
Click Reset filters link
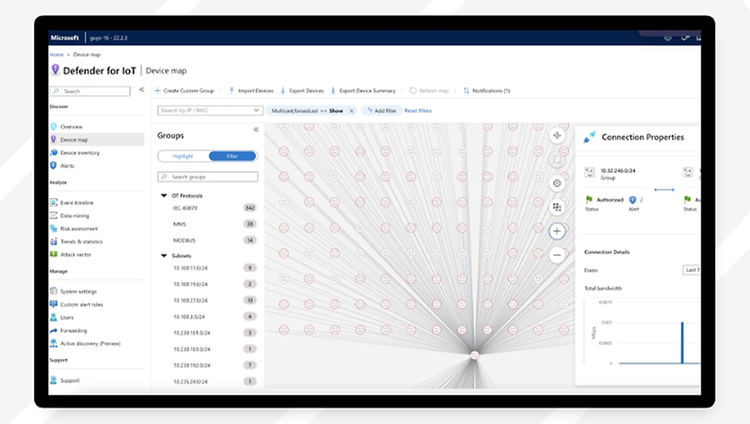(x=418, y=111)
